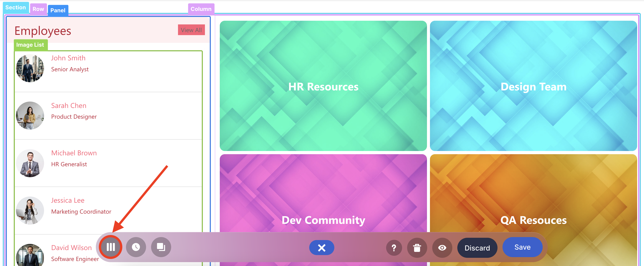Open the Design Team tile
The height and width of the screenshot is (266, 644).
pos(533,86)
